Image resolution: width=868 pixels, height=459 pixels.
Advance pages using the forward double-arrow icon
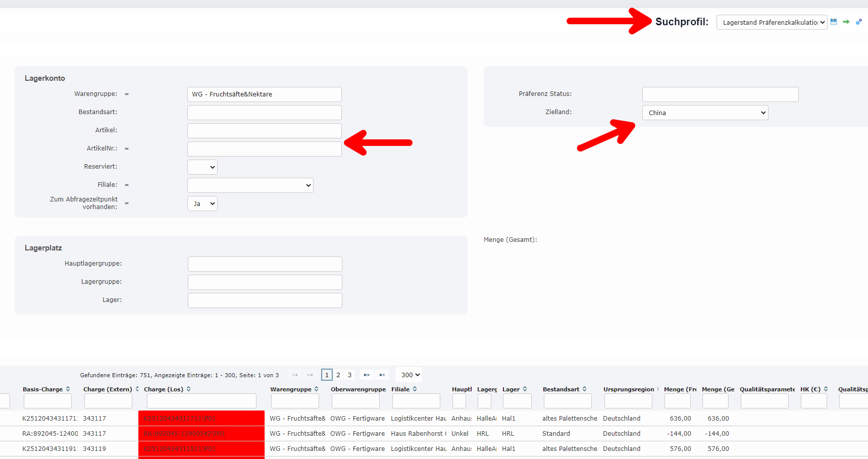click(x=366, y=375)
